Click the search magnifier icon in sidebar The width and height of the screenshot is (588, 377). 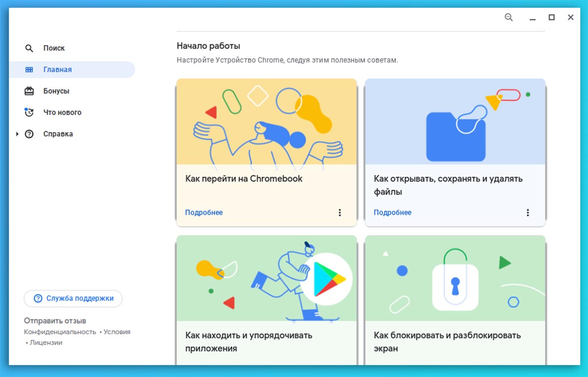click(29, 48)
